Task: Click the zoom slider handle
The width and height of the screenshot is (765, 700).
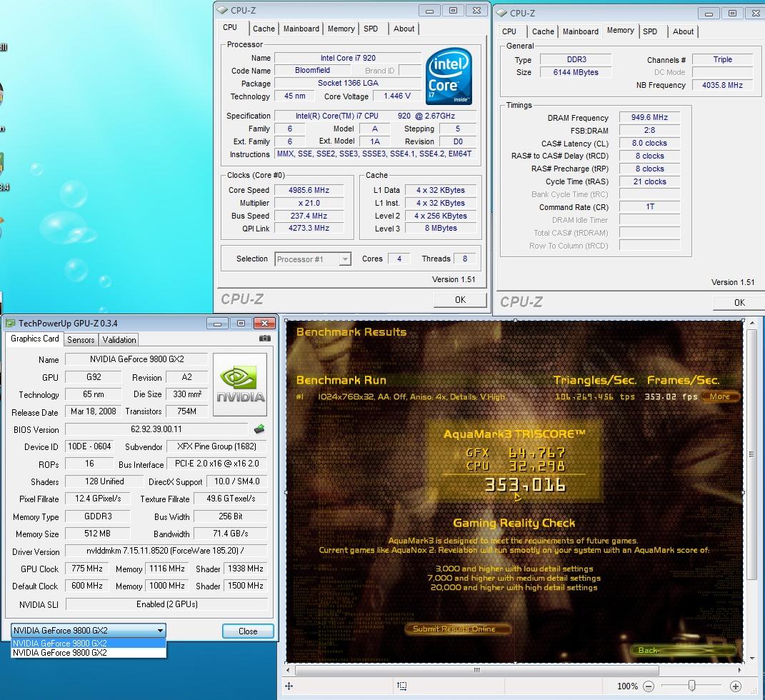Action: (x=692, y=686)
